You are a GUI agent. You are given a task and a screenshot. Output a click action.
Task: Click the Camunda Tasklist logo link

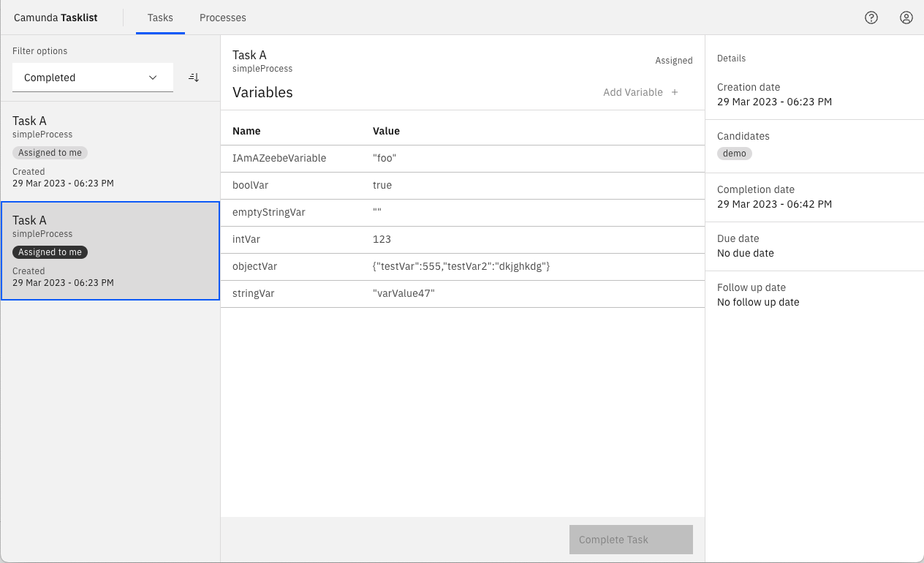click(56, 18)
